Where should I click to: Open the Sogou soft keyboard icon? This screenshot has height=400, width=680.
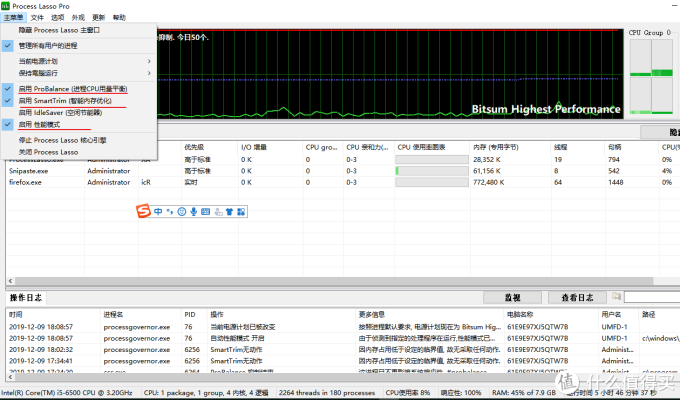click(206, 211)
